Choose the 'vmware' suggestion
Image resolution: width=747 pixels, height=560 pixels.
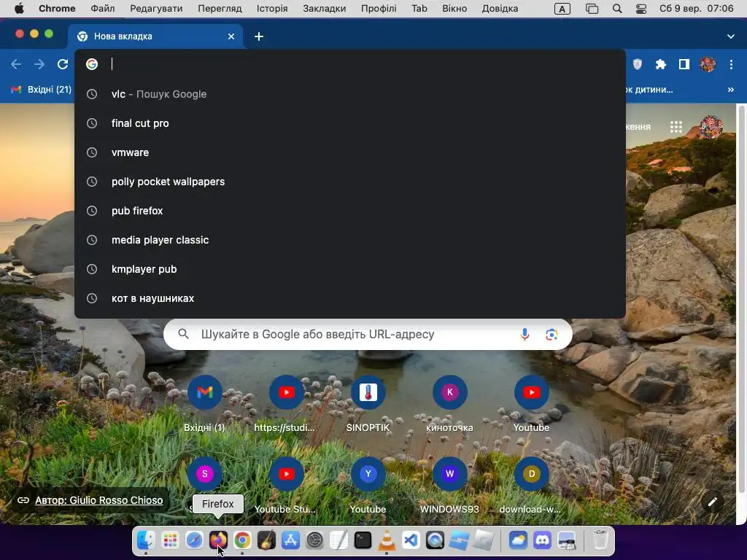(349, 152)
